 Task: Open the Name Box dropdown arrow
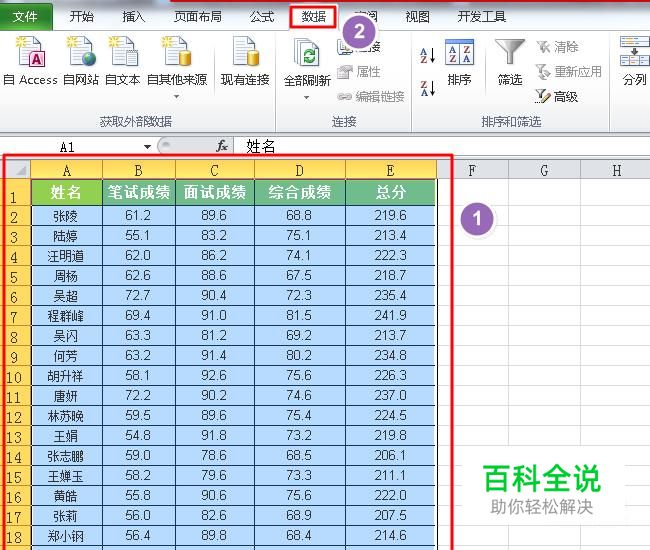pos(146,146)
